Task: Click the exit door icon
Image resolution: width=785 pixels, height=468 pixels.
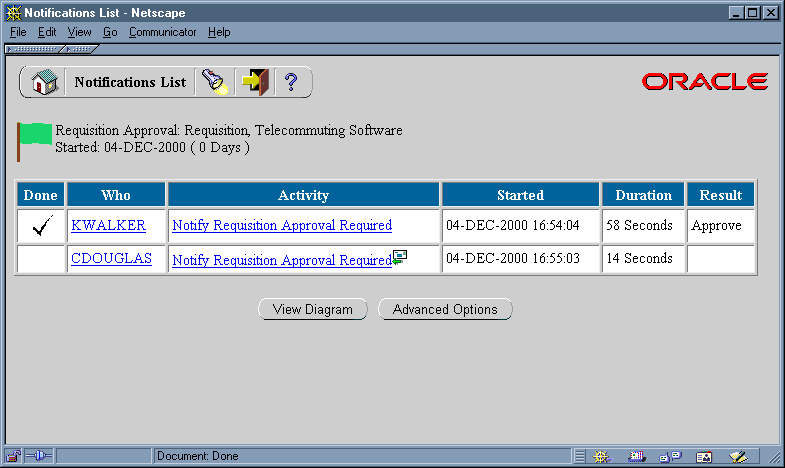Action: (254, 83)
